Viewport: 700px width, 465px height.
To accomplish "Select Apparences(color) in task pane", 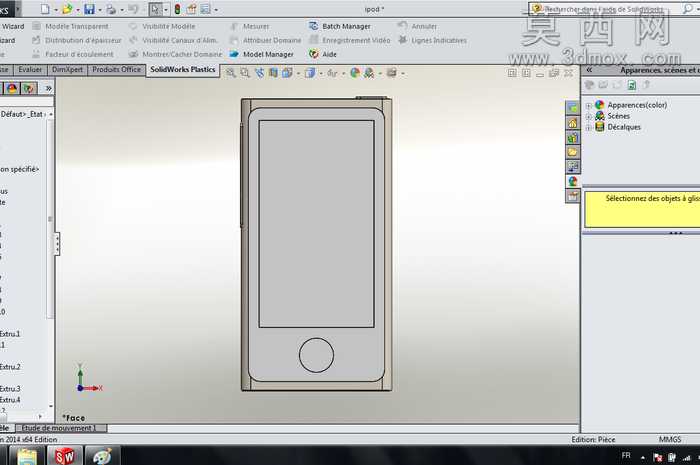I will [637, 105].
